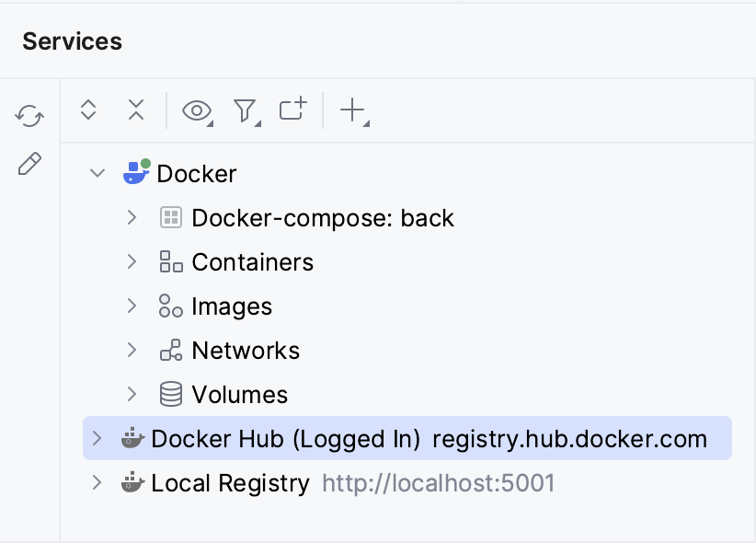The width and height of the screenshot is (756, 543).
Task: Click the http://localhost:5001 link
Action: 439,482
